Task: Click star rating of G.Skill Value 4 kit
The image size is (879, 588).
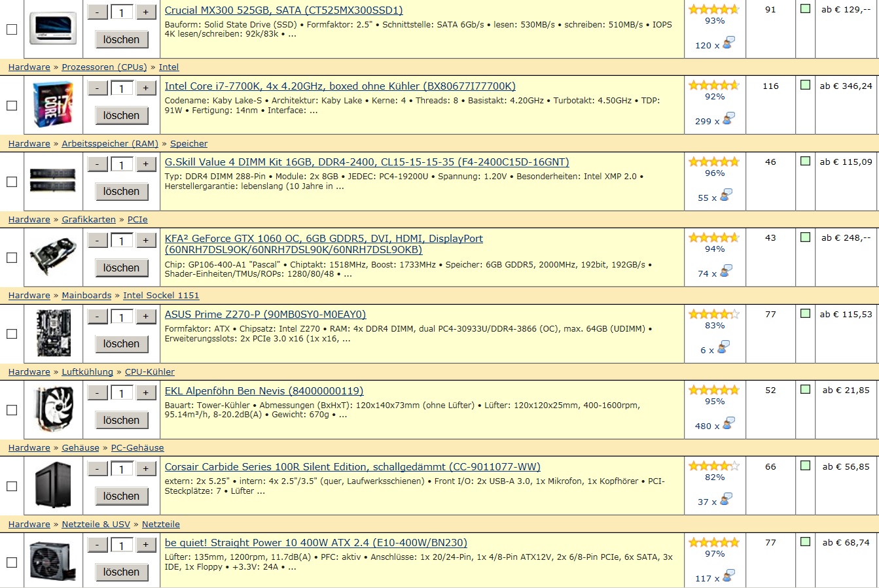Action: pyautogui.click(x=714, y=162)
